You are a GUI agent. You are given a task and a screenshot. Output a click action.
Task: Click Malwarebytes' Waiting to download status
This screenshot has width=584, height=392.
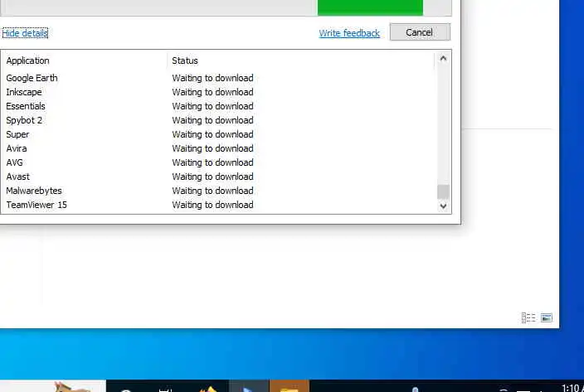(x=212, y=191)
